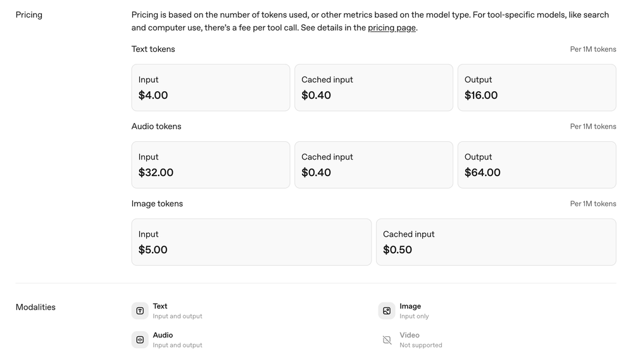Click the Audio tokens heading
The image size is (633, 364).
coord(156,127)
